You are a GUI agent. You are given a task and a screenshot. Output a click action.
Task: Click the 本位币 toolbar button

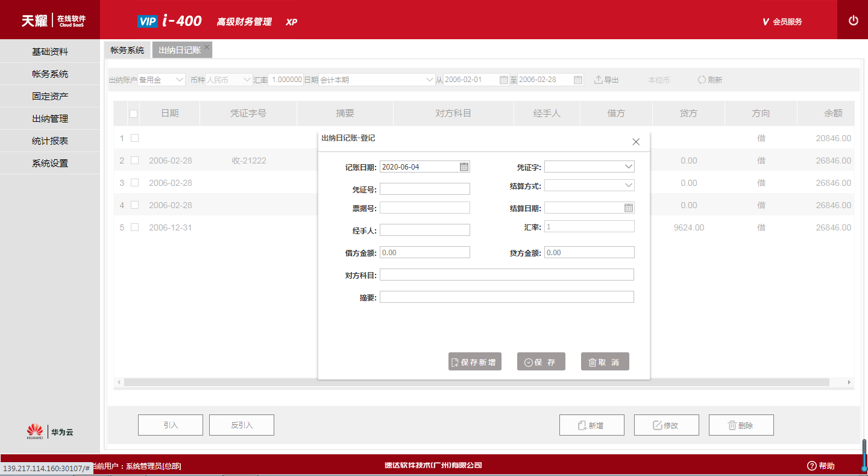(x=659, y=80)
